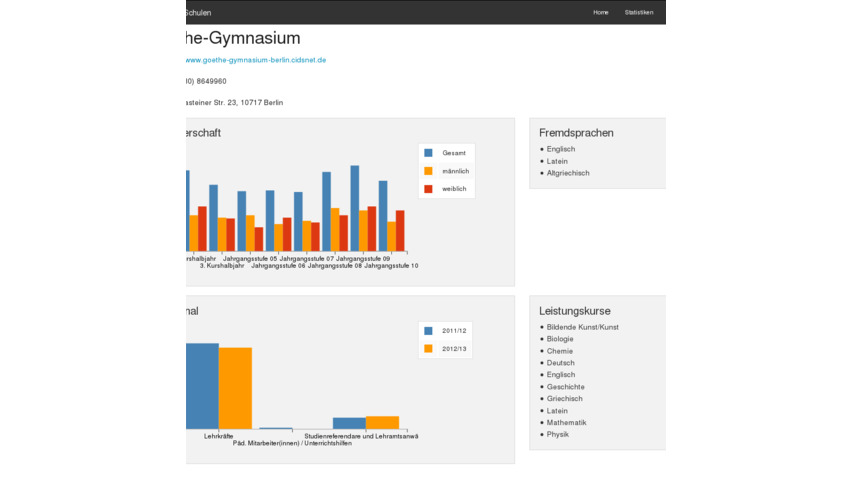The height and width of the screenshot is (480, 853).
Task: Click the red weiblich legend swatch
Action: tap(428, 189)
